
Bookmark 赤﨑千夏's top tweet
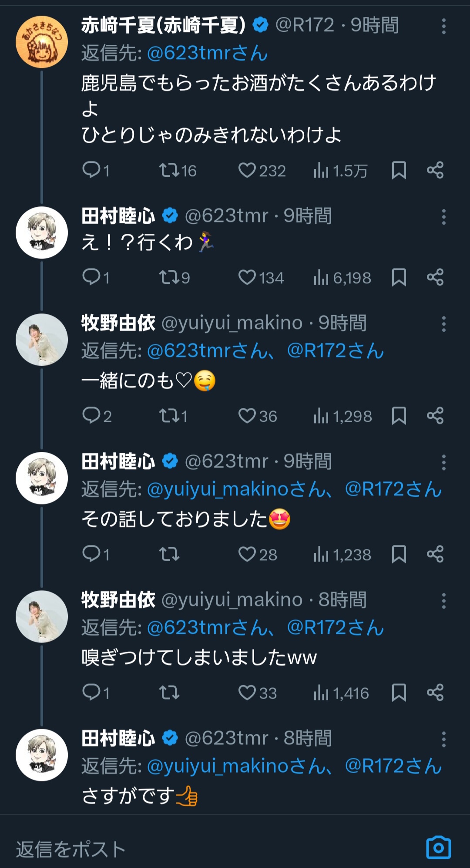pos(399,170)
